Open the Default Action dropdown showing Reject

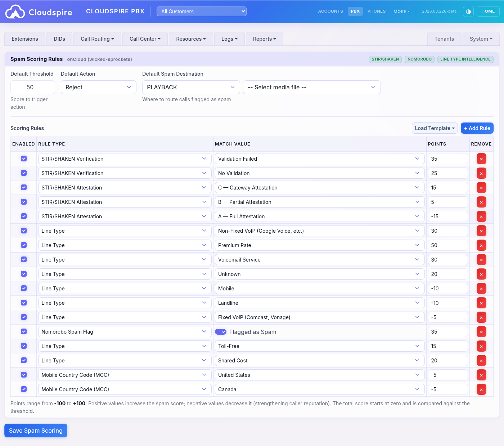click(98, 87)
